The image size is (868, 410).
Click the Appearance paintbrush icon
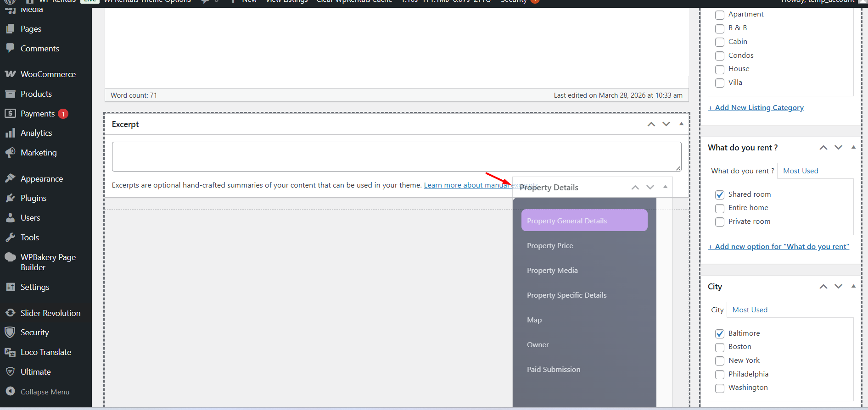coord(10,178)
